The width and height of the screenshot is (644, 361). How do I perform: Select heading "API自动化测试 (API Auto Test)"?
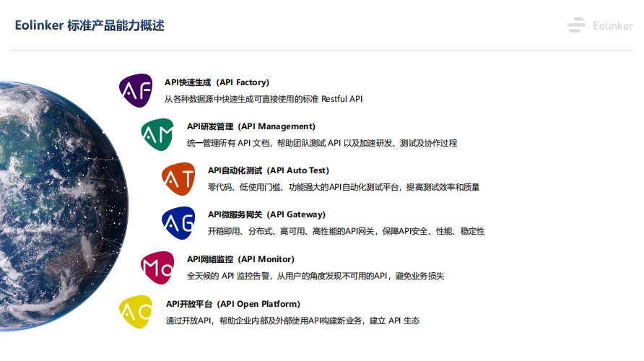click(268, 170)
